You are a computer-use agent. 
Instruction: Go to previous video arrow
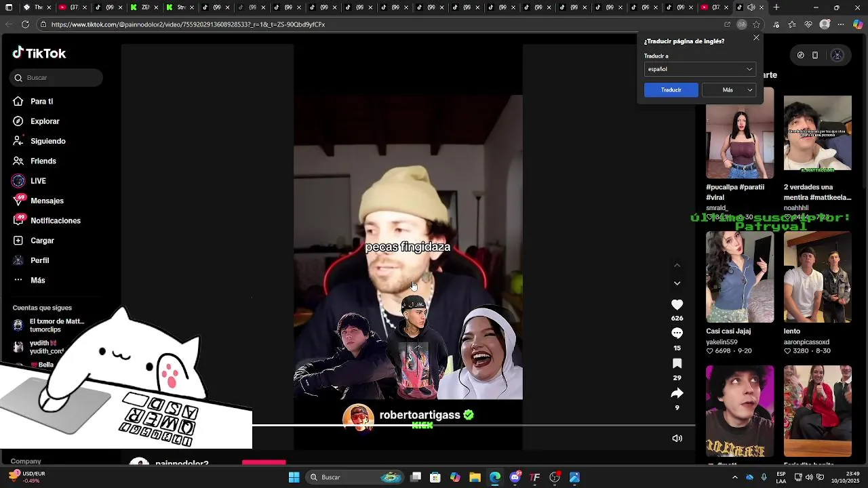[677, 265]
